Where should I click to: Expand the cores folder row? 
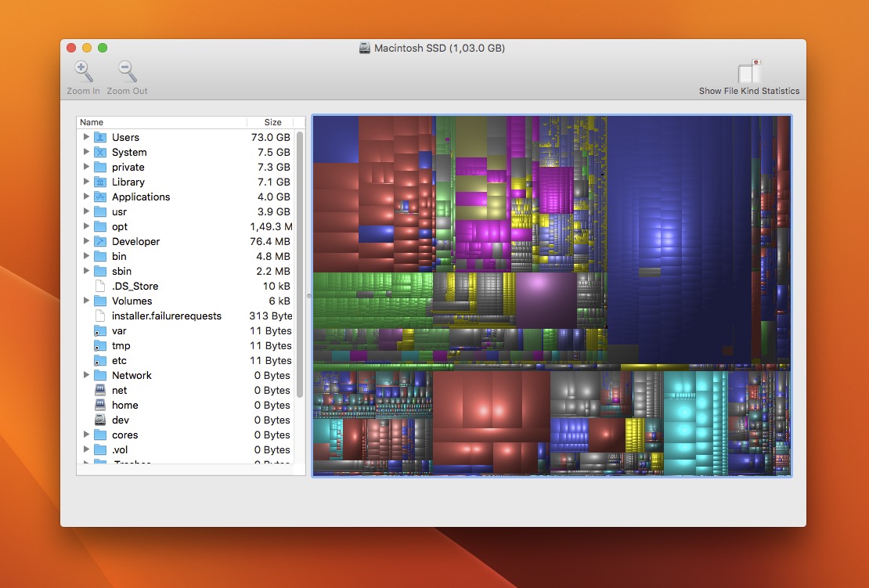tap(86, 435)
